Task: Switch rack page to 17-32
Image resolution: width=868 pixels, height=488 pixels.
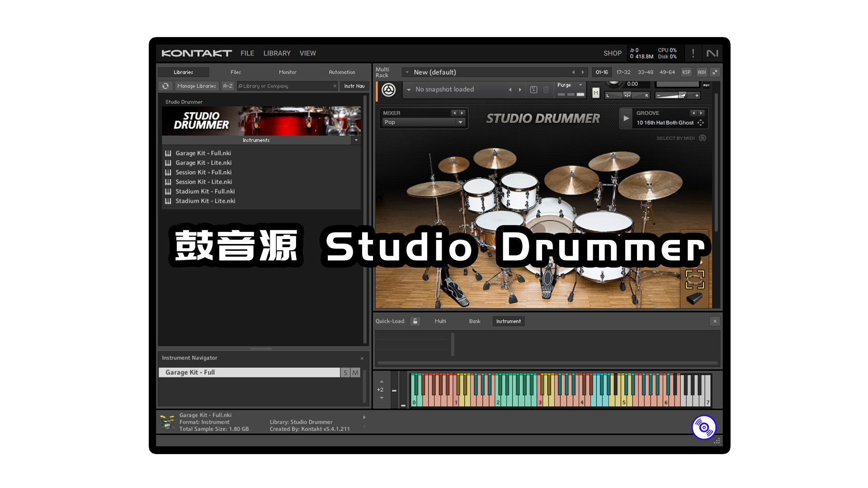Action: 623,72
